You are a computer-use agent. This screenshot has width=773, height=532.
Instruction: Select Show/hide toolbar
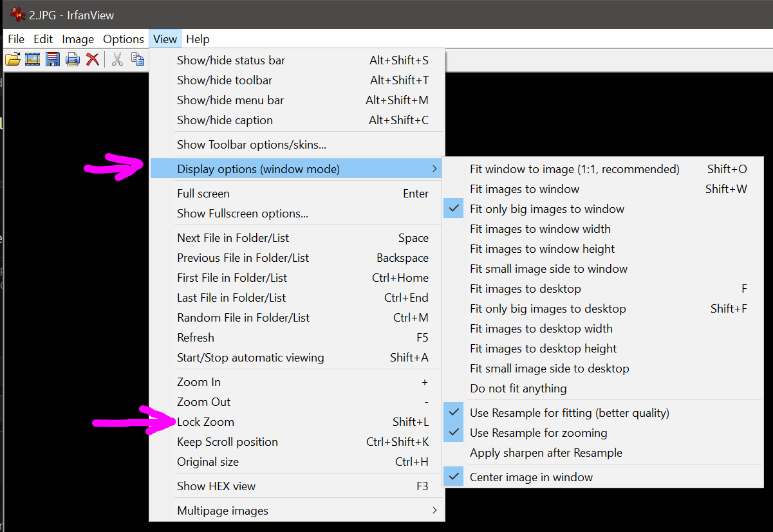(x=297, y=80)
